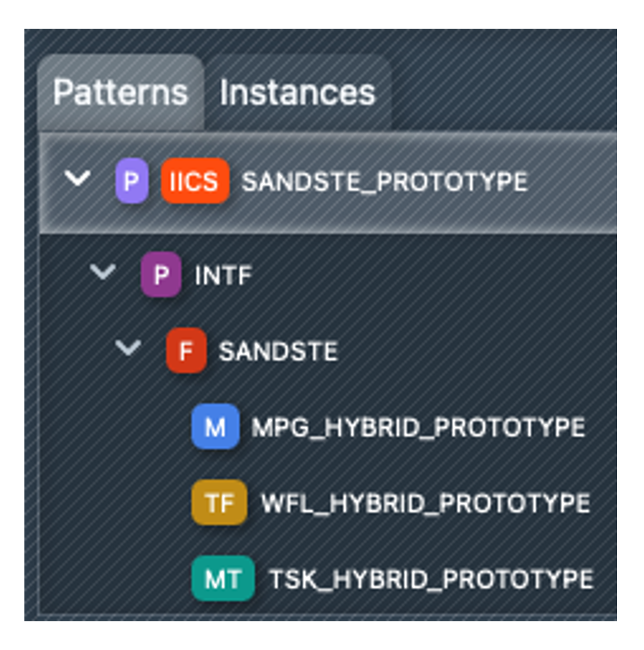This screenshot has width=644, height=650.
Task: Select the INTF tree item label
Action: pos(223,276)
